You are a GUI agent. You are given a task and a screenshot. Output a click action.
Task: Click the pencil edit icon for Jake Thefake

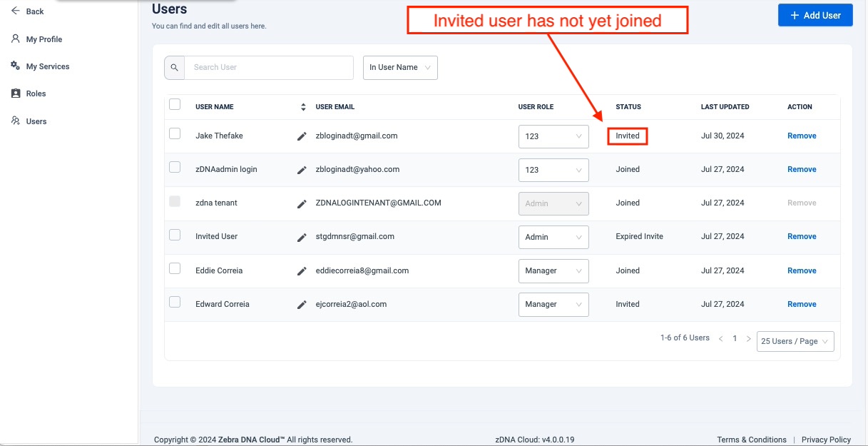(x=302, y=136)
